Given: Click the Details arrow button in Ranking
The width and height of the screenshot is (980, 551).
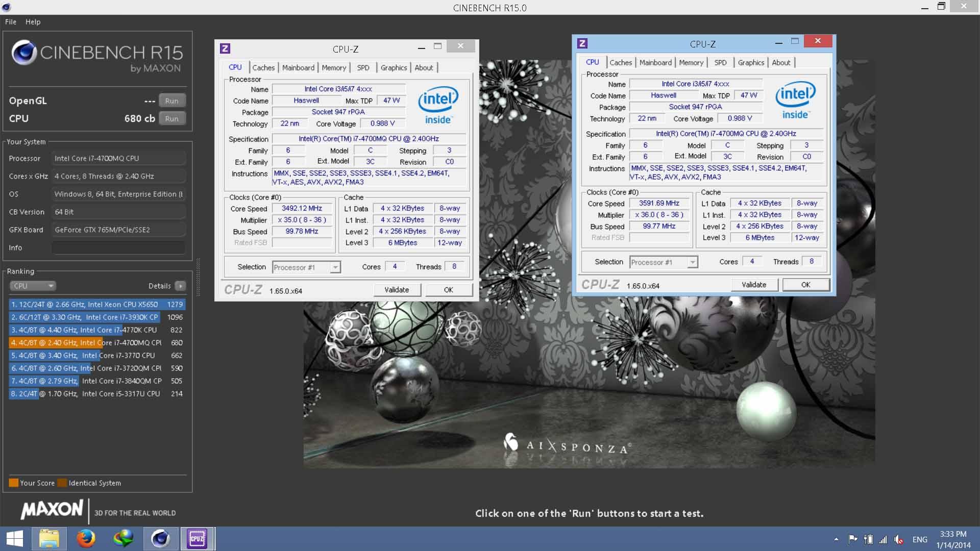Looking at the screenshot, I should point(180,286).
